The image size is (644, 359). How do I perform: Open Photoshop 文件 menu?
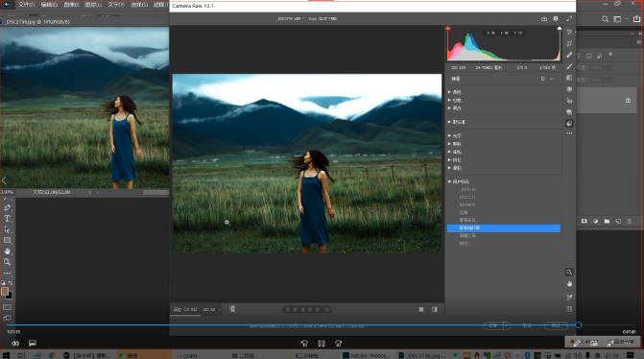pyautogui.click(x=26, y=5)
